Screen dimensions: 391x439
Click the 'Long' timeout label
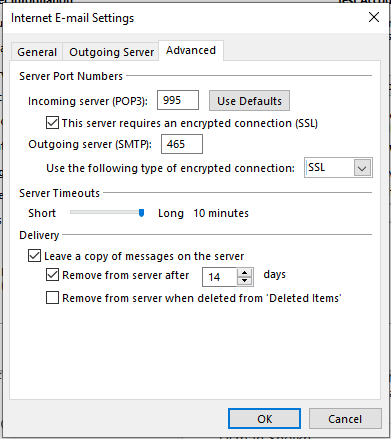171,213
